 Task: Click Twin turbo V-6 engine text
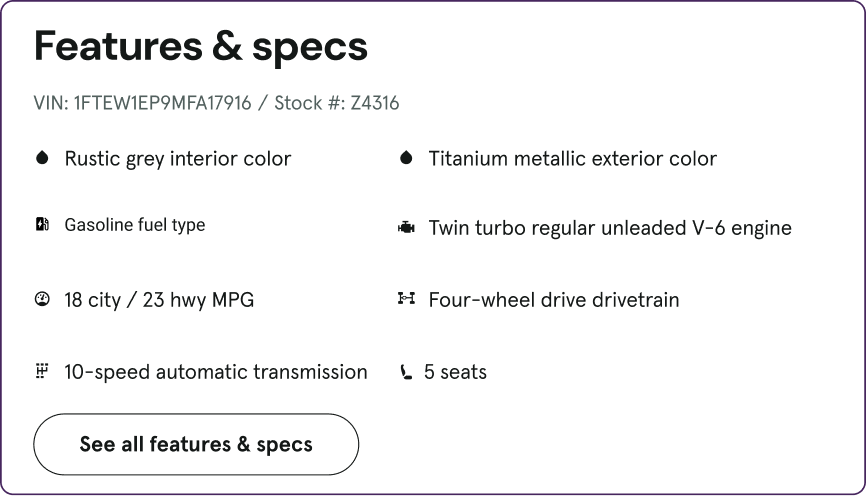pos(610,228)
